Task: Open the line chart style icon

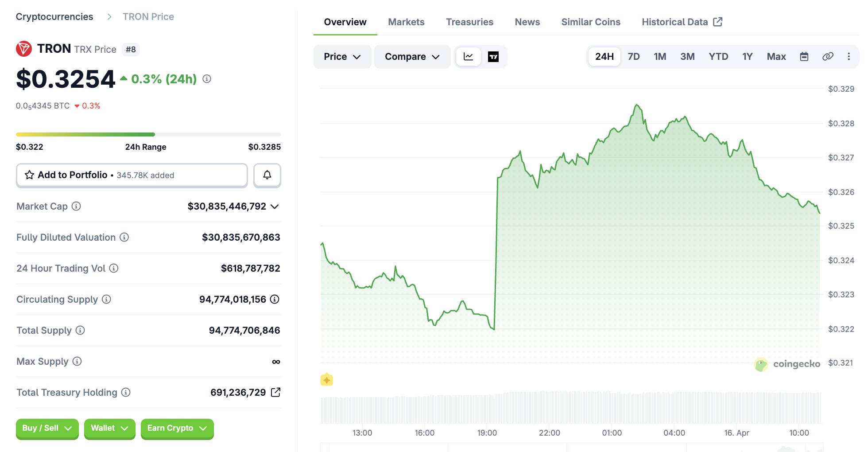Action: point(468,57)
